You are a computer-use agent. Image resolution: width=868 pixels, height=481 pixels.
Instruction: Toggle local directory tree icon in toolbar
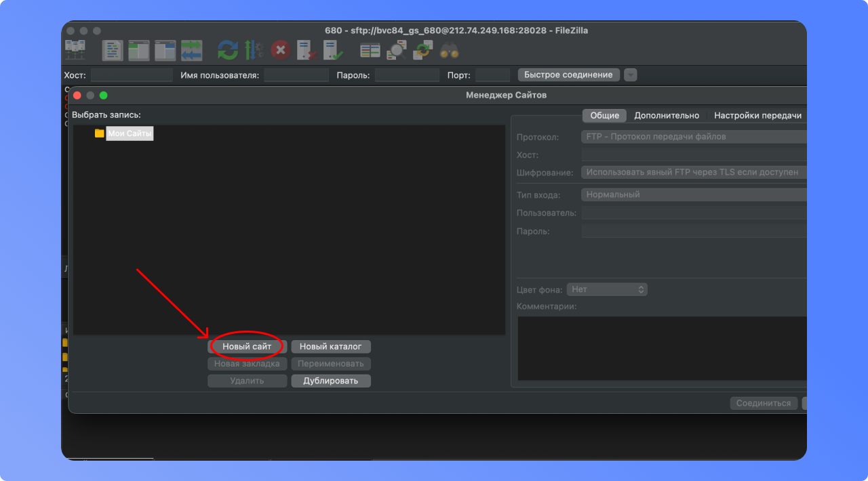pos(139,50)
